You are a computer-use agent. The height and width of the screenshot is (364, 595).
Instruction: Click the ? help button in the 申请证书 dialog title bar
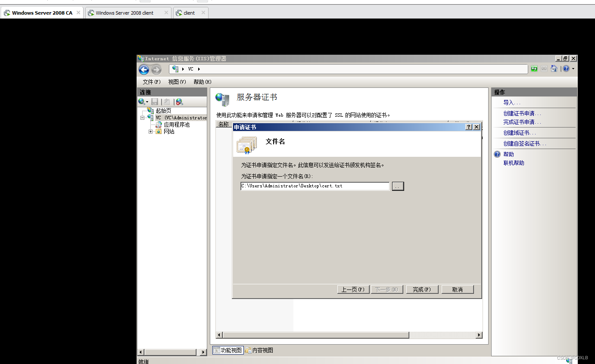pos(469,127)
